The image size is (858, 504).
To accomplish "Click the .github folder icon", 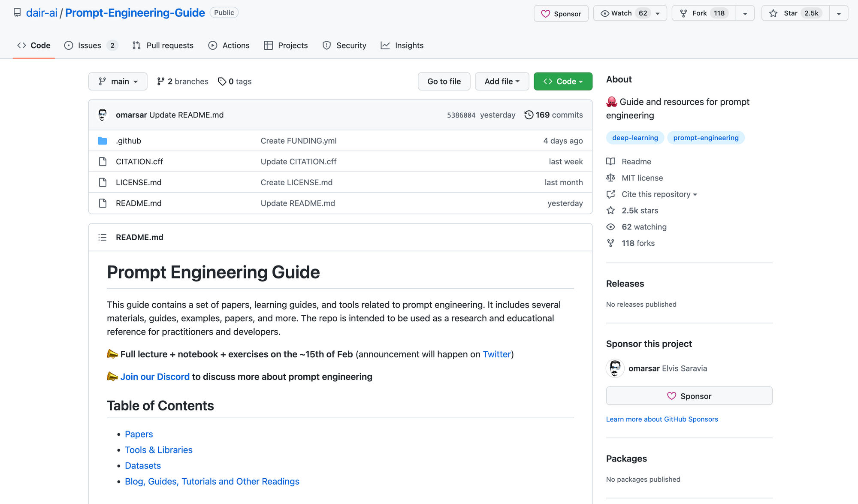I will 102,141.
